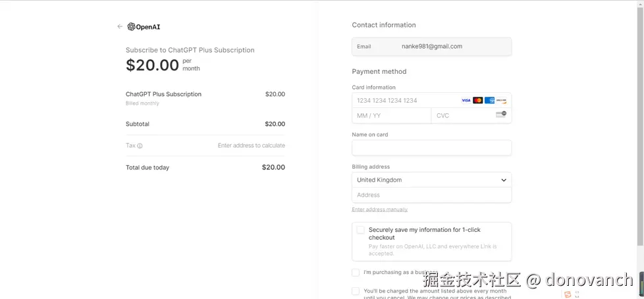644x299 pixels.
Task: Open the United Kingdom country dropdown
Action: [x=431, y=180]
